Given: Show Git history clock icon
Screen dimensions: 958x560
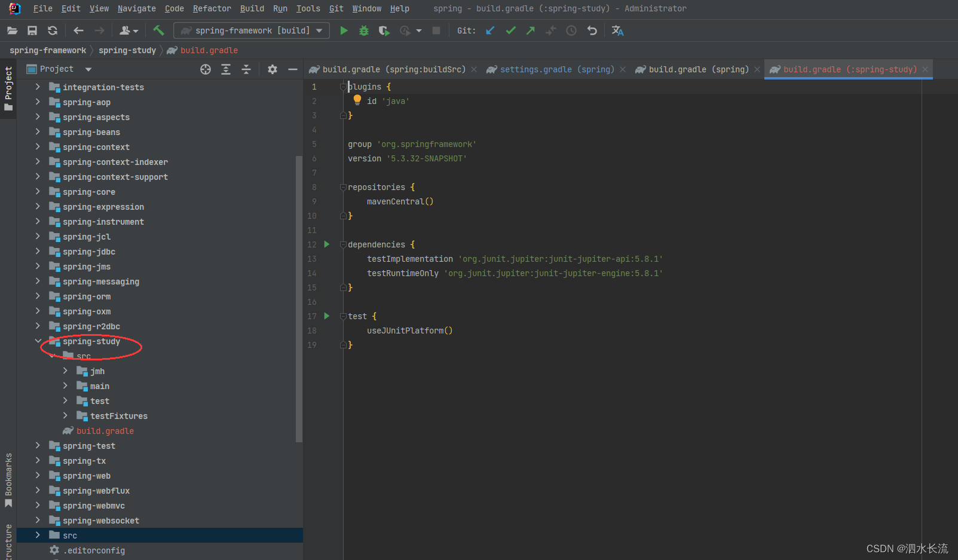Looking at the screenshot, I should coord(571,30).
